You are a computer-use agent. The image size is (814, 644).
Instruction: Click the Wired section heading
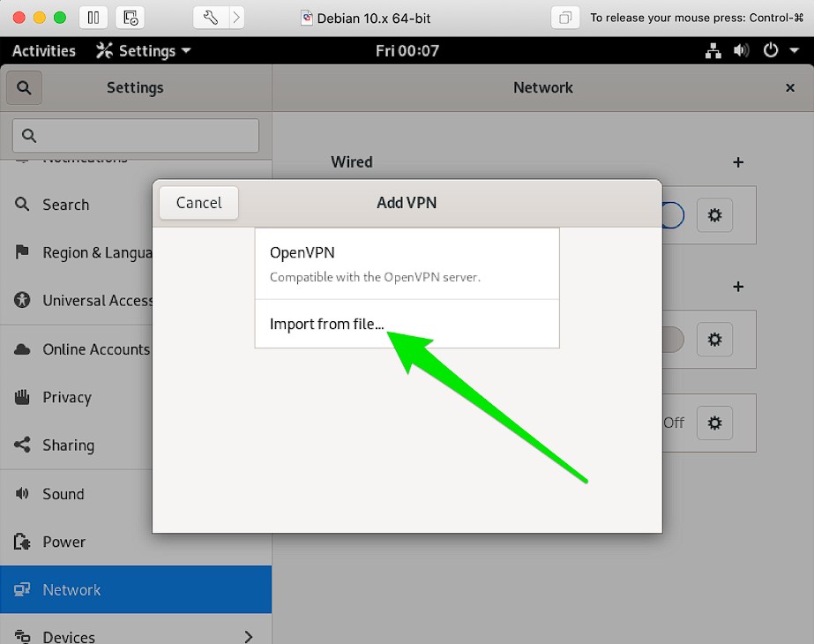pyautogui.click(x=352, y=162)
